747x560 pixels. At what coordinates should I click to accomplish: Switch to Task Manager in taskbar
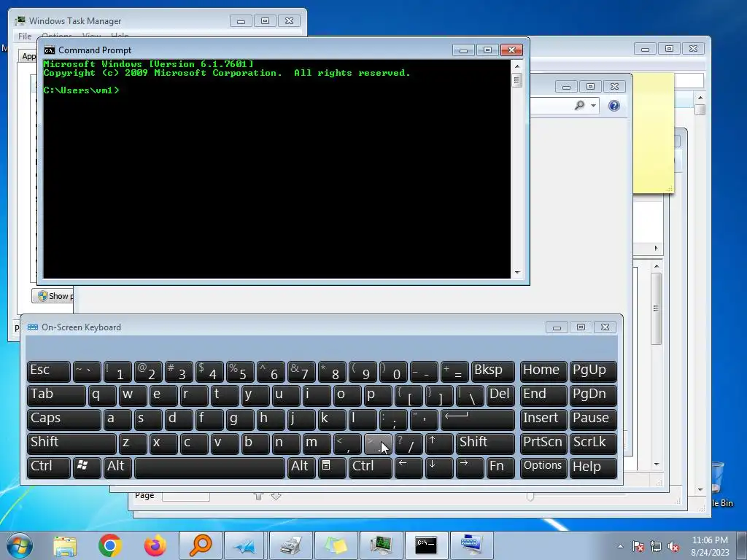tap(381, 545)
